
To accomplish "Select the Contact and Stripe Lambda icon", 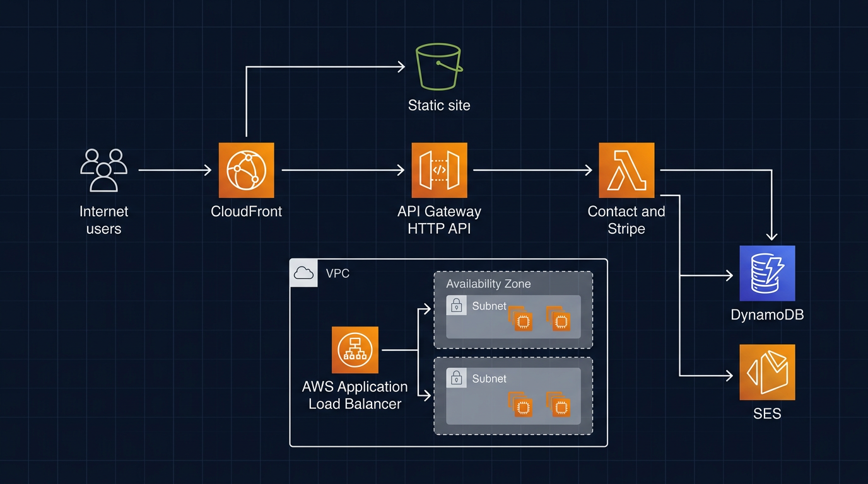I will click(626, 170).
